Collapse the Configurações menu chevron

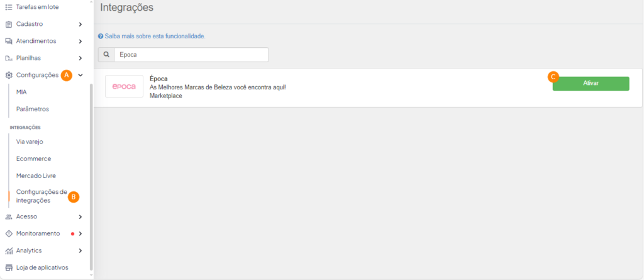(80, 76)
